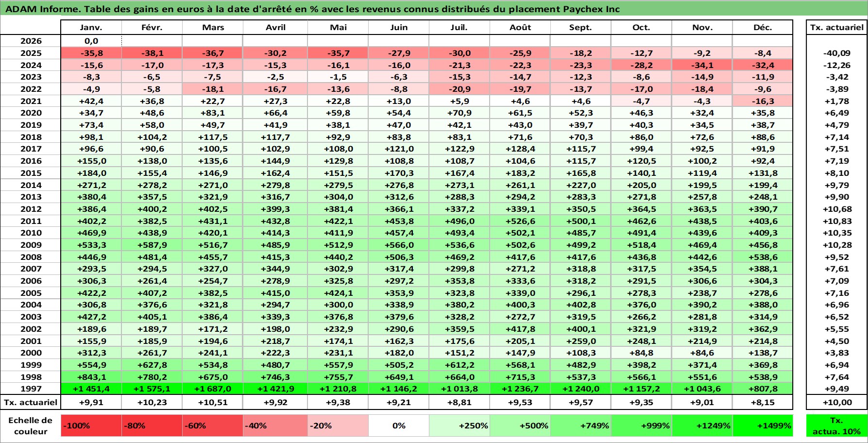
Task: Click the -35,8 cell for January 2025
Action: pos(91,53)
